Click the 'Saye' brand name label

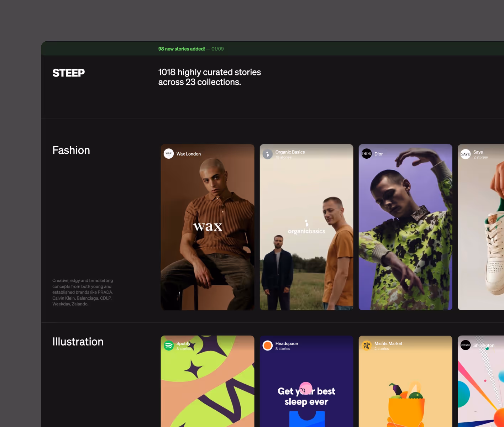pyautogui.click(x=478, y=152)
